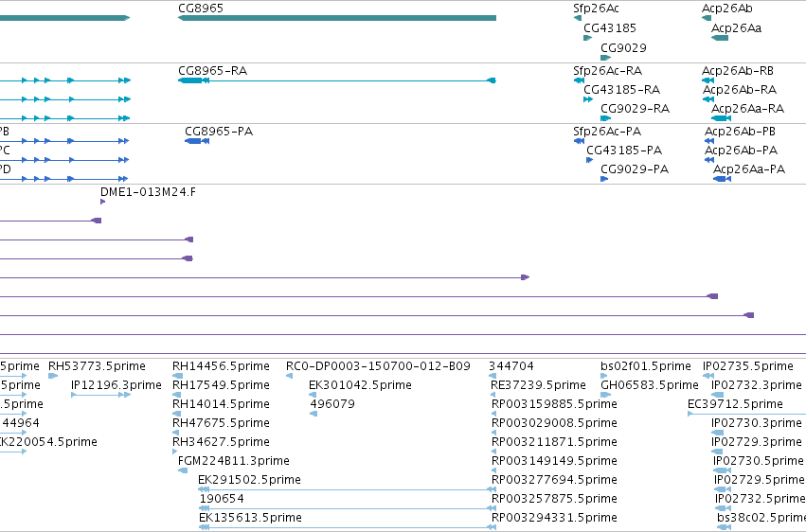Select the Acp26Aa gene label
The width and height of the screenshot is (806, 532).
tap(736, 28)
